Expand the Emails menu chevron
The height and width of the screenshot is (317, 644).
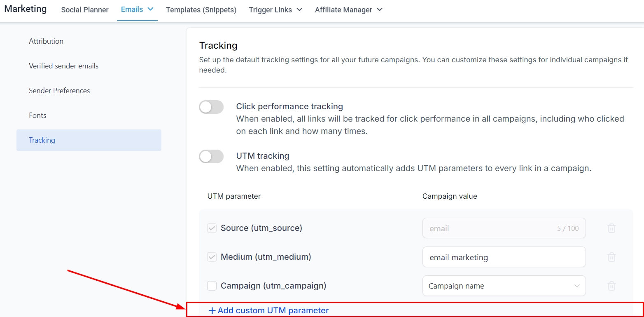click(150, 9)
